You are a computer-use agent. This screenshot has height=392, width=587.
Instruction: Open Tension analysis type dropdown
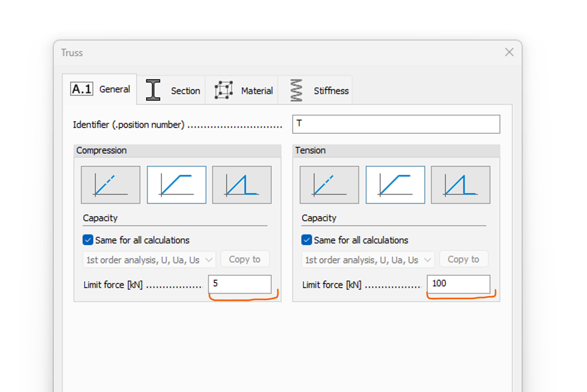(x=368, y=260)
